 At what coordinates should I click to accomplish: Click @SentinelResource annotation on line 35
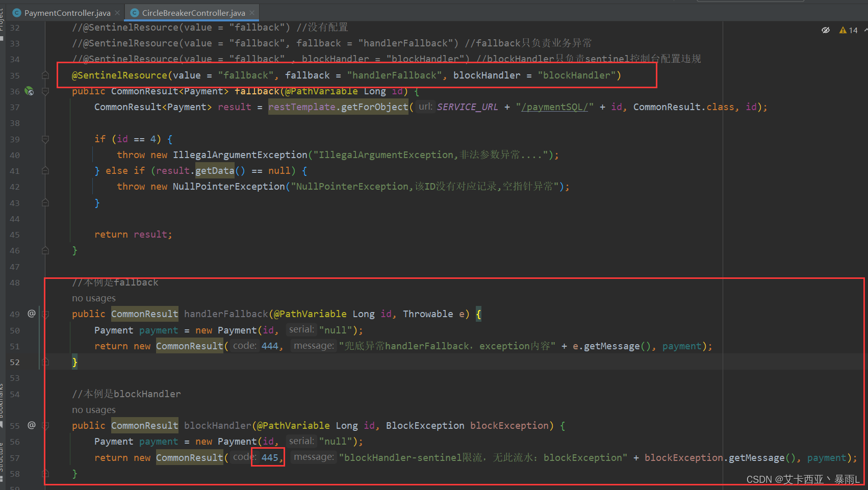[x=119, y=75]
